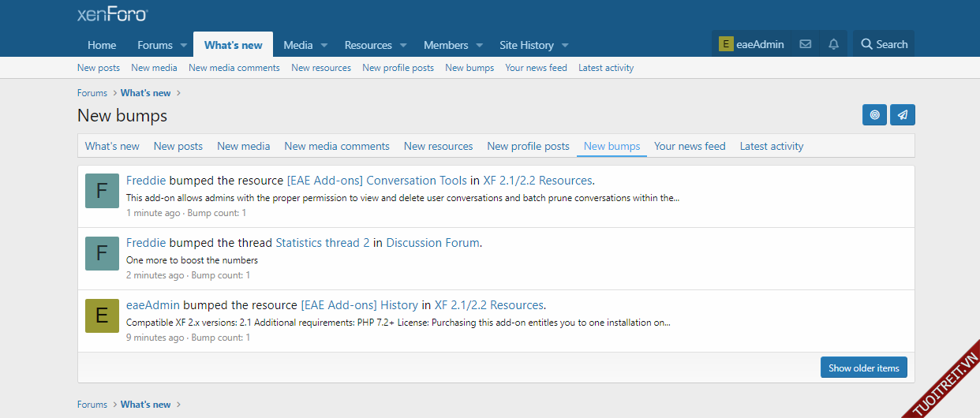Switch to the New profile posts tab
980x418 pixels.
(x=528, y=146)
